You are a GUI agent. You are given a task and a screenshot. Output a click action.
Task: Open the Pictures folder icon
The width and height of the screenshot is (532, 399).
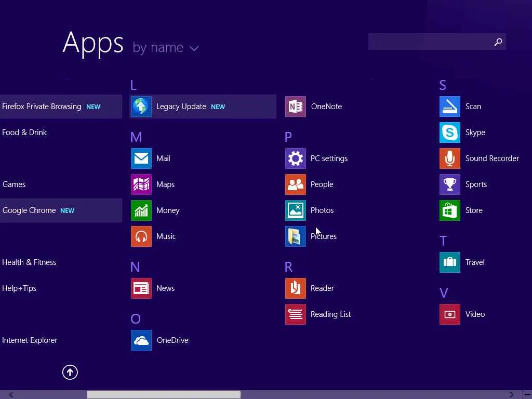[x=296, y=236]
